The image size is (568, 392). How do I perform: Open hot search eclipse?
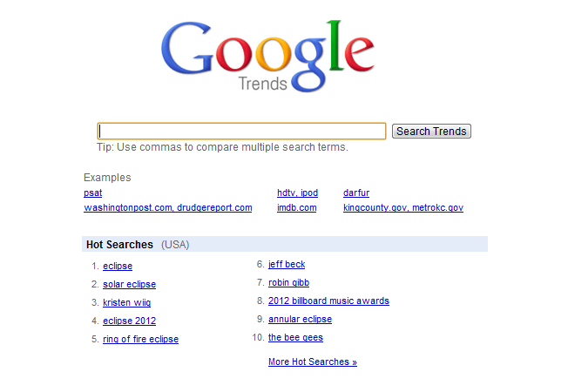click(118, 266)
